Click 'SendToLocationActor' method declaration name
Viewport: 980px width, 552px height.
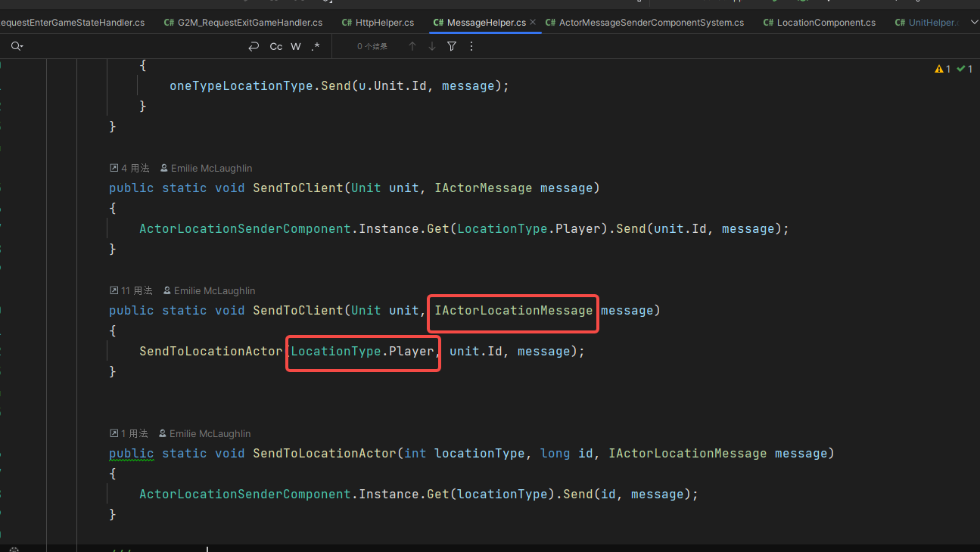[325, 453]
